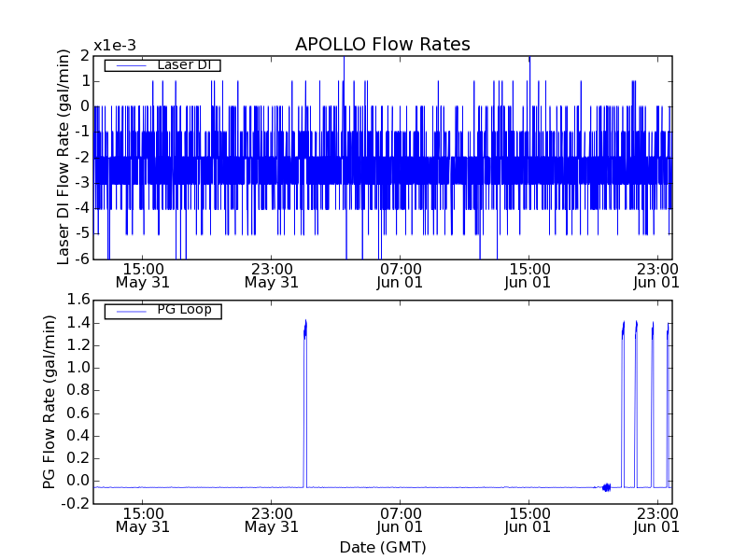
Task: Click the small noise burst on PG Loop baseline
Action: click(x=606, y=487)
